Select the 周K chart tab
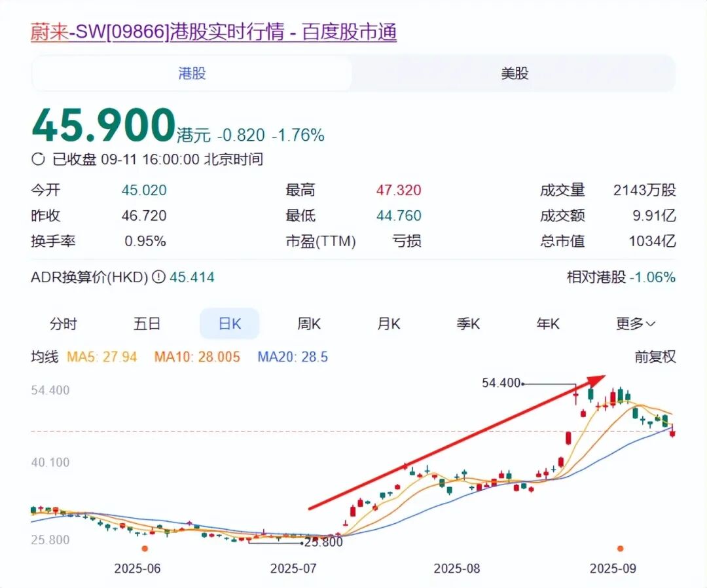The width and height of the screenshot is (707, 588). tap(309, 323)
